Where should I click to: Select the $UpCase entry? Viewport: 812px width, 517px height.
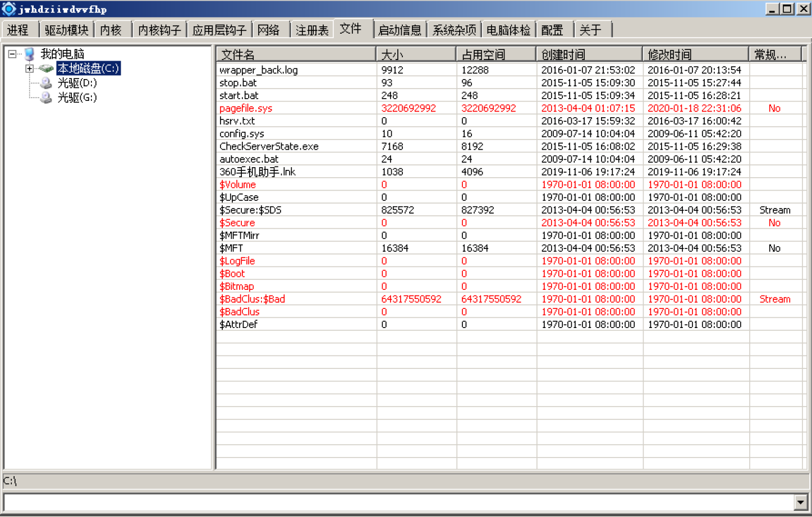239,197
